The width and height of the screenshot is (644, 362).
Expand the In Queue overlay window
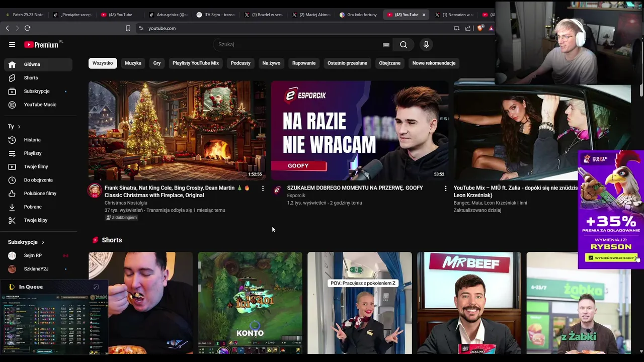pos(96,287)
